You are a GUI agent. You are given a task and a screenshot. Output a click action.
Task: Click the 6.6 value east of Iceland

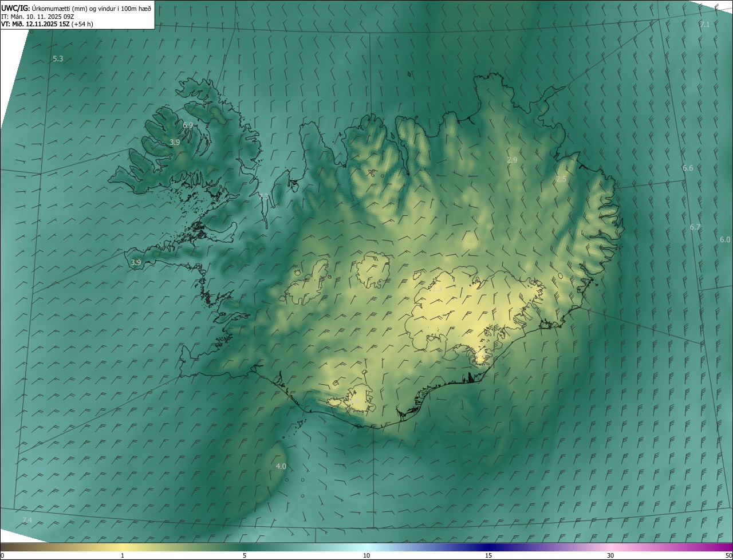[x=688, y=168]
